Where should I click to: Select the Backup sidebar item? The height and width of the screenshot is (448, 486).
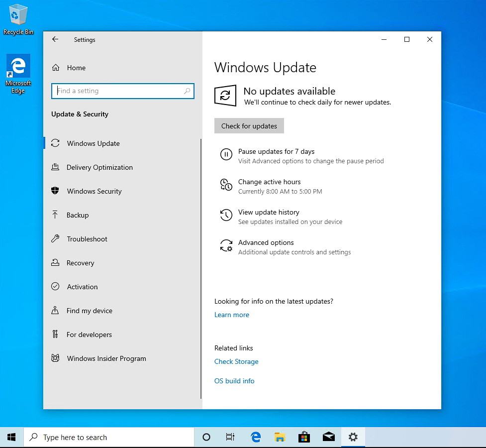(78, 215)
